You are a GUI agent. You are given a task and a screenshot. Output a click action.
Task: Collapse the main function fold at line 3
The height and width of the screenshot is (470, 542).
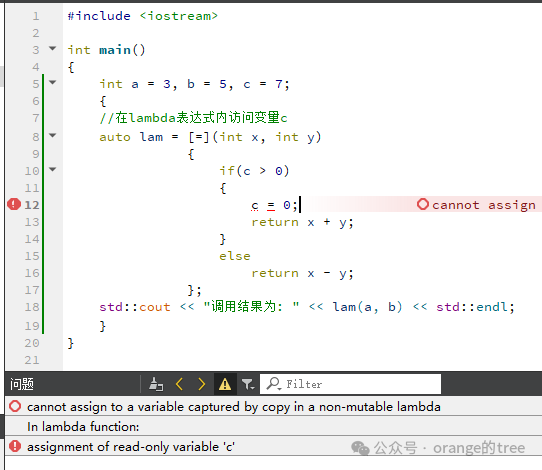click(x=53, y=48)
